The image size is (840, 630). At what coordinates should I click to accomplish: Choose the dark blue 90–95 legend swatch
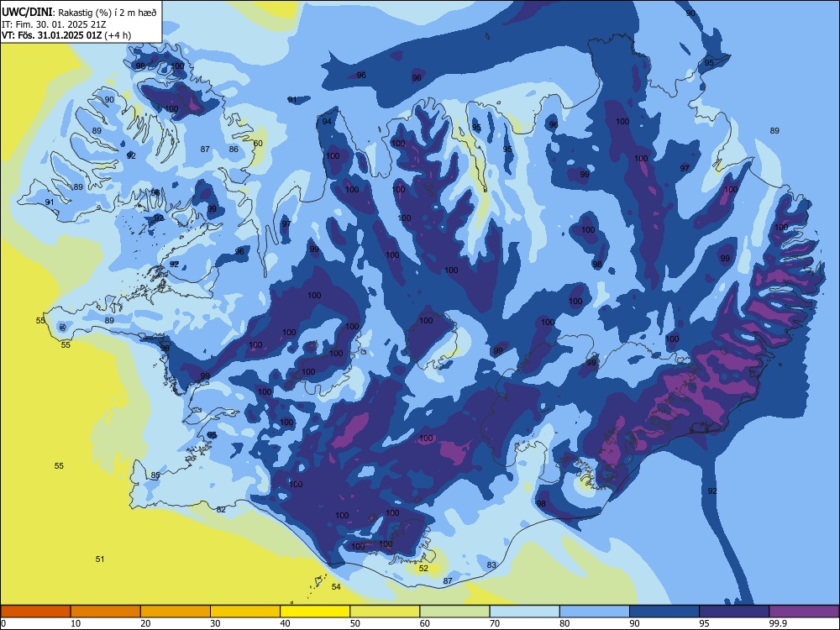pyautogui.click(x=664, y=612)
